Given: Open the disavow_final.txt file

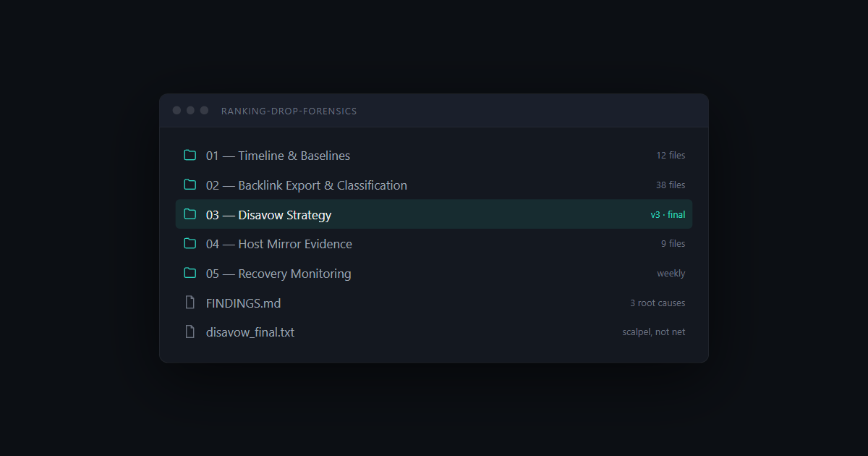Looking at the screenshot, I should coord(434,332).
